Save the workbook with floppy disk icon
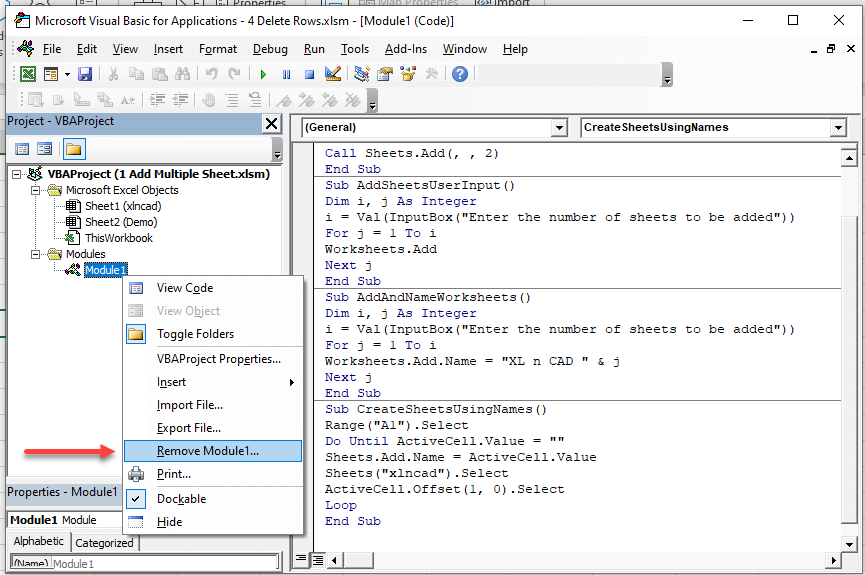This screenshot has width=865, height=575. (85, 74)
